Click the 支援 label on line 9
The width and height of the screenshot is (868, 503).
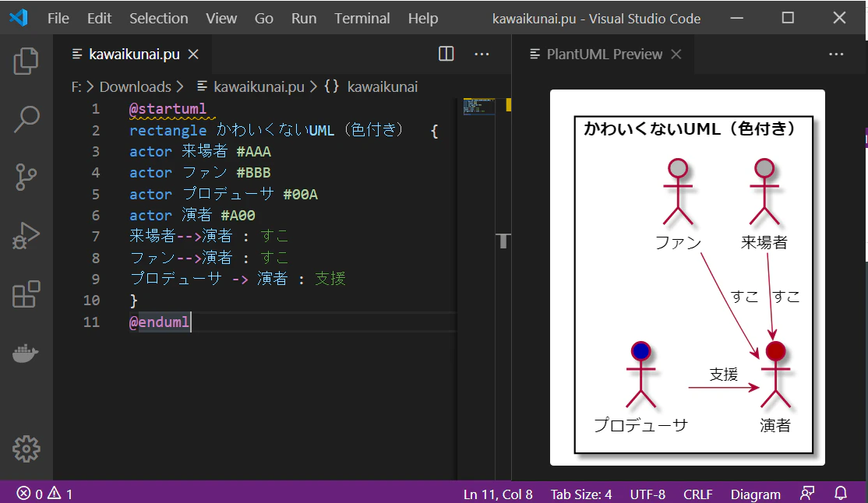[x=330, y=279]
